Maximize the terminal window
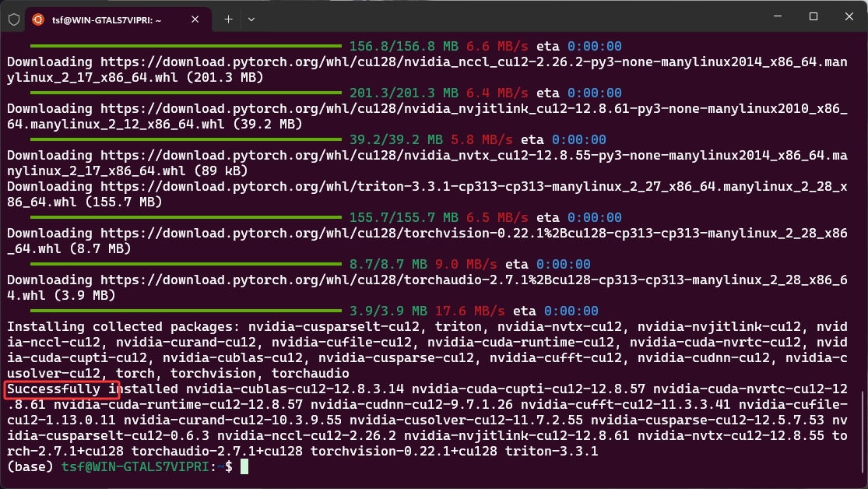Screen dimensions: 868x489 (x=814, y=16)
